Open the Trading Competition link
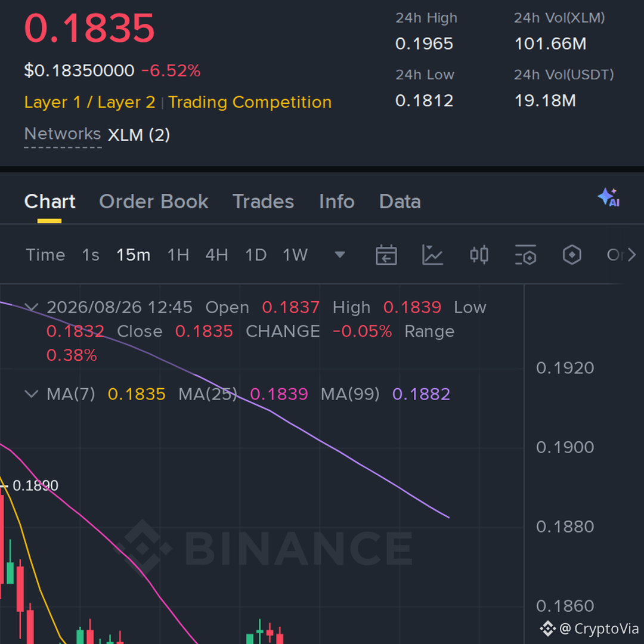Screen dimensions: 644x644 (x=250, y=103)
